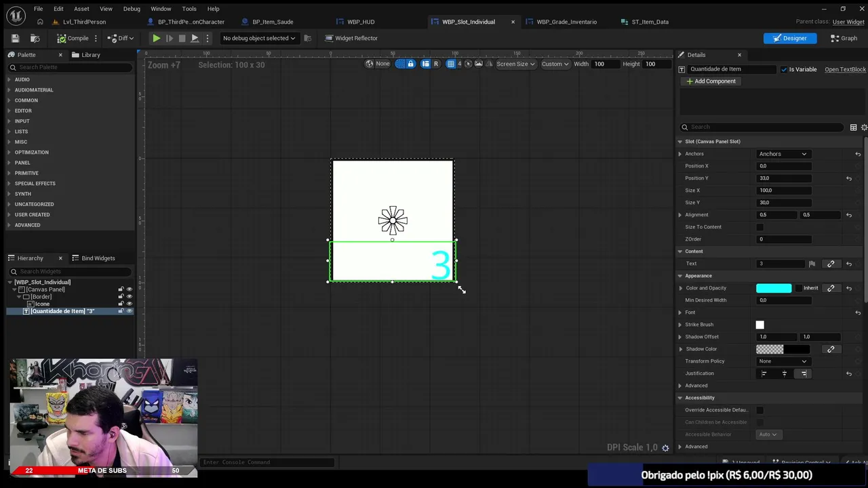Toggle visibility eye of Quantidade de Item
This screenshot has height=488, width=868.
pos(129,311)
